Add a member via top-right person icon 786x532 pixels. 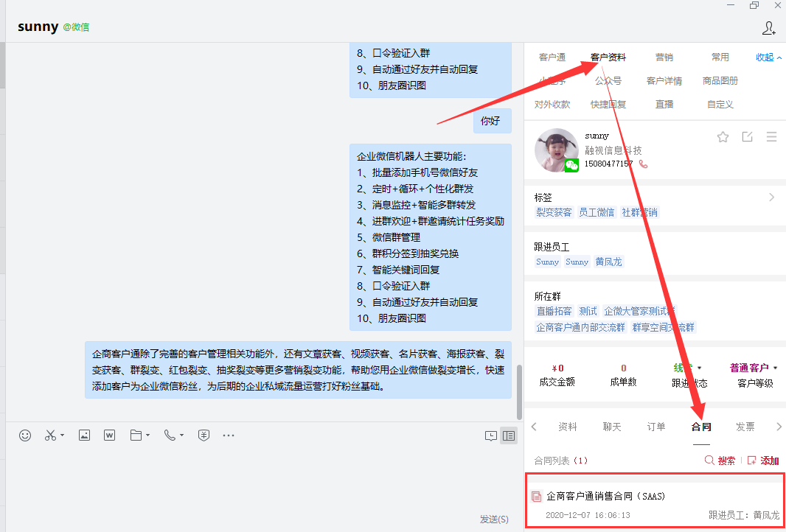tap(768, 28)
